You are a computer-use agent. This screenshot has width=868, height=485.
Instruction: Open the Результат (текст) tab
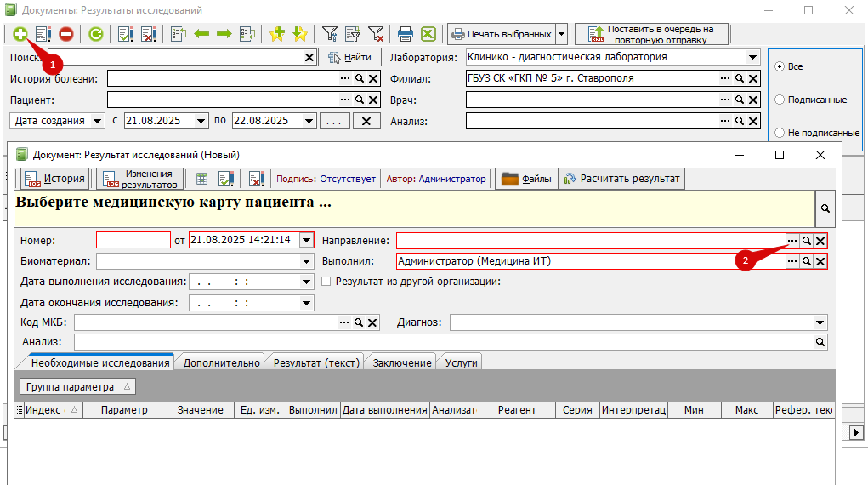tap(316, 362)
